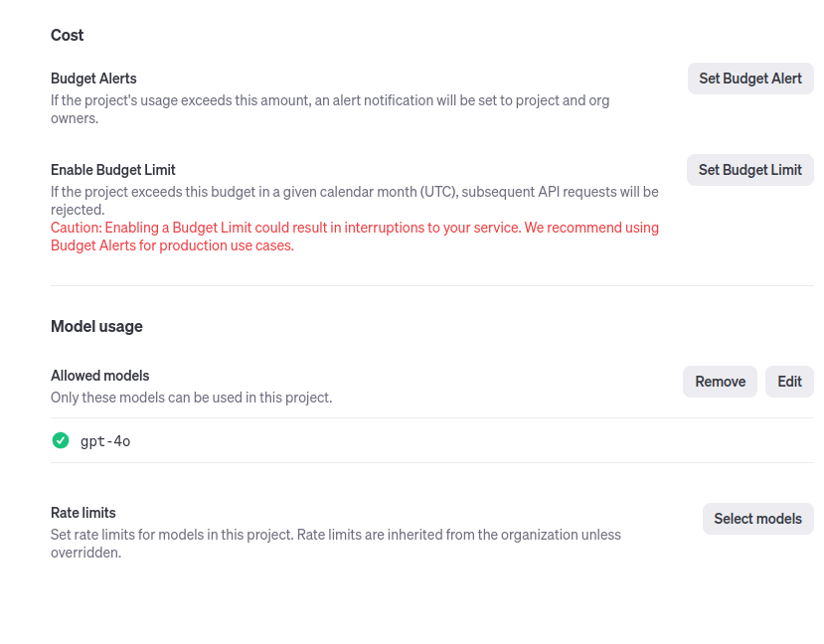Edit the allowed models list
This screenshot has width=824, height=644.
pos(789,382)
